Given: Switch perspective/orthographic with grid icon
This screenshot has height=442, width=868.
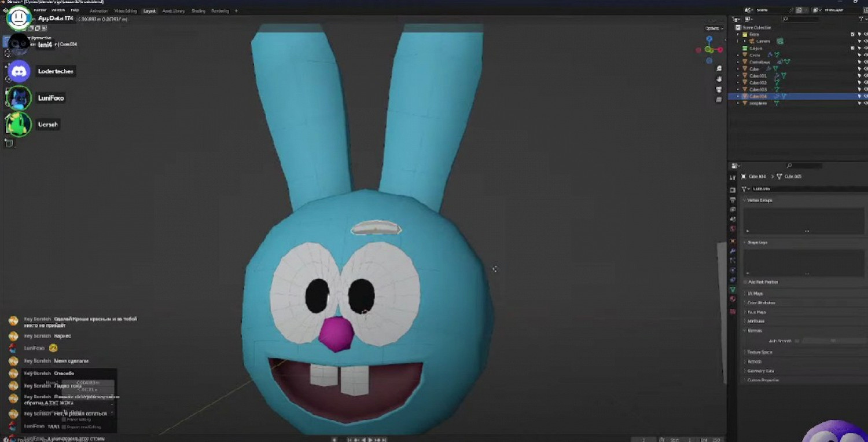Looking at the screenshot, I should pos(719,99).
